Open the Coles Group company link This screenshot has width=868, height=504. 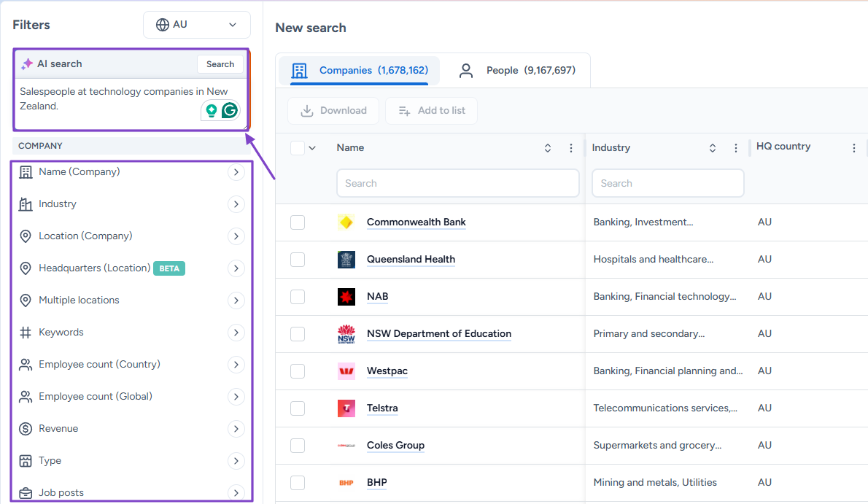tap(395, 446)
